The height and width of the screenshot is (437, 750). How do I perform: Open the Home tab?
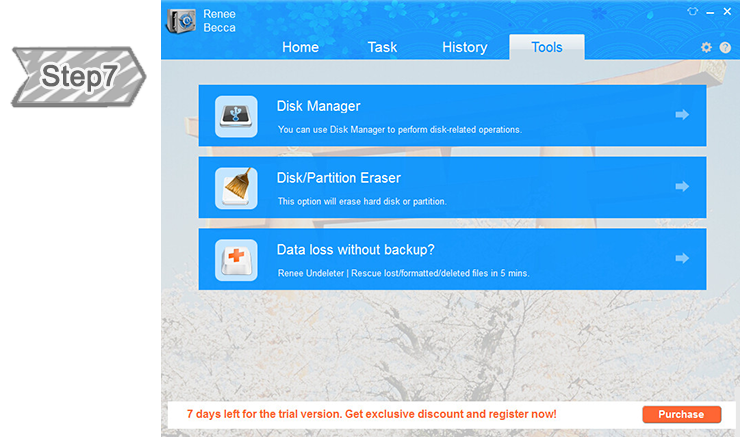300,47
